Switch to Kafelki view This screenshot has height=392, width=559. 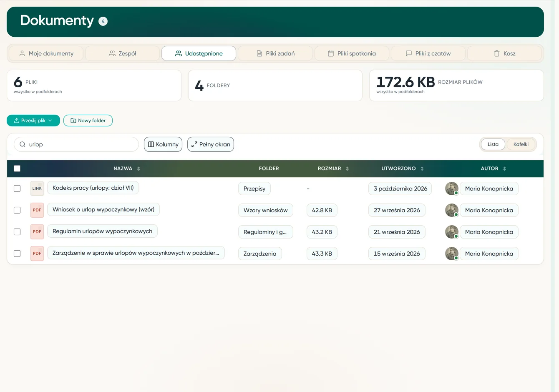521,144
